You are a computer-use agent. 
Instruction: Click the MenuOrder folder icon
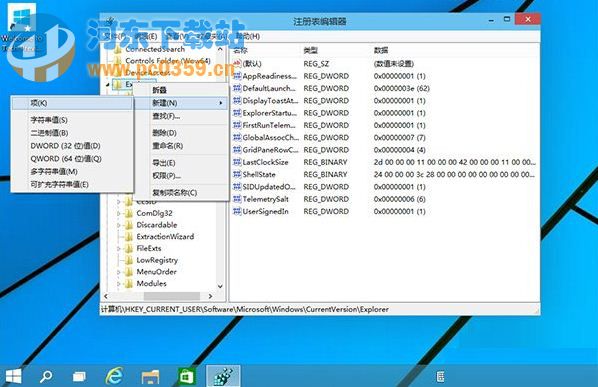[129, 272]
